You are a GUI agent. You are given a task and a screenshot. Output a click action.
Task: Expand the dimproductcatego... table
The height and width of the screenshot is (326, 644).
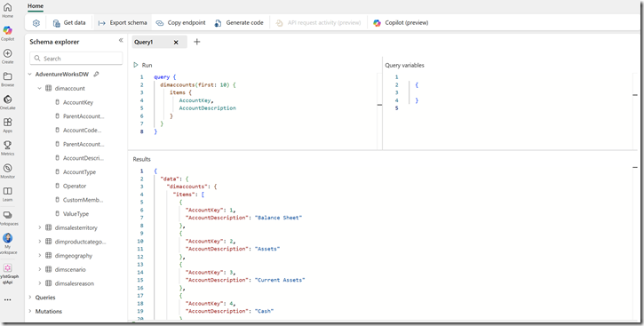click(40, 242)
